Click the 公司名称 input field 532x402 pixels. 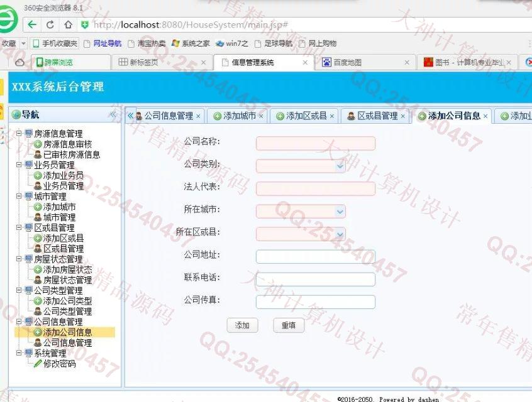coord(316,143)
